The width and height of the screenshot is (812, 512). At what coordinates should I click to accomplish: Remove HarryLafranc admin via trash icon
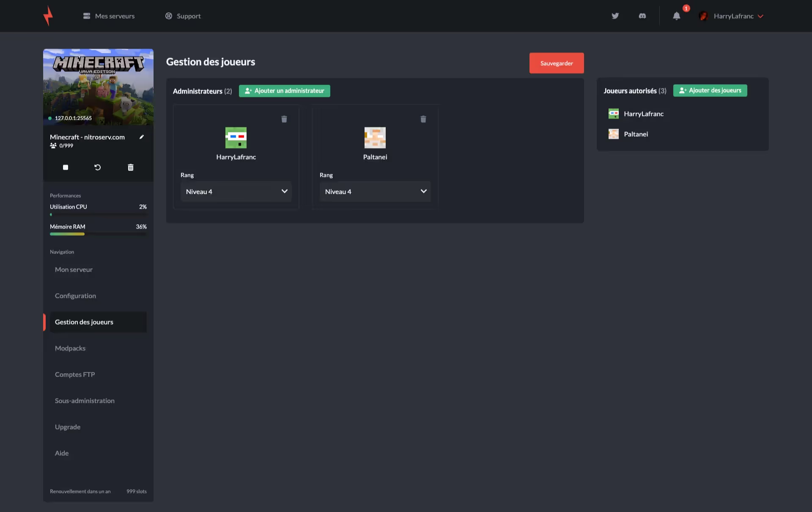click(x=284, y=119)
